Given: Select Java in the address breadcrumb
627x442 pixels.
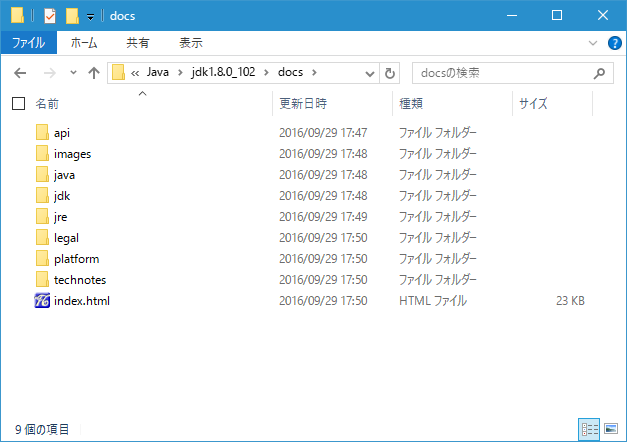Looking at the screenshot, I should pyautogui.click(x=158, y=72).
